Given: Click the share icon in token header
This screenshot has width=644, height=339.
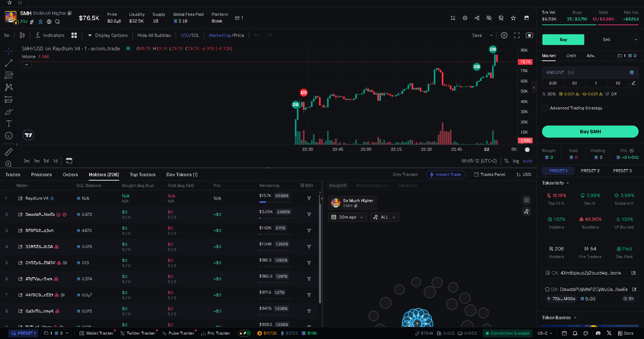Looking at the screenshot, I should [x=477, y=18].
